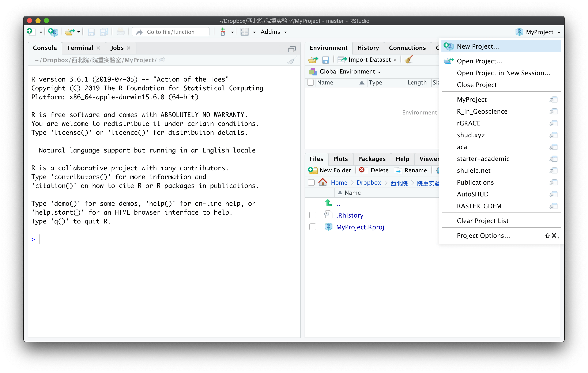The image size is (588, 373).
Task: Click the view working directory arrow icon
Action: [162, 60]
